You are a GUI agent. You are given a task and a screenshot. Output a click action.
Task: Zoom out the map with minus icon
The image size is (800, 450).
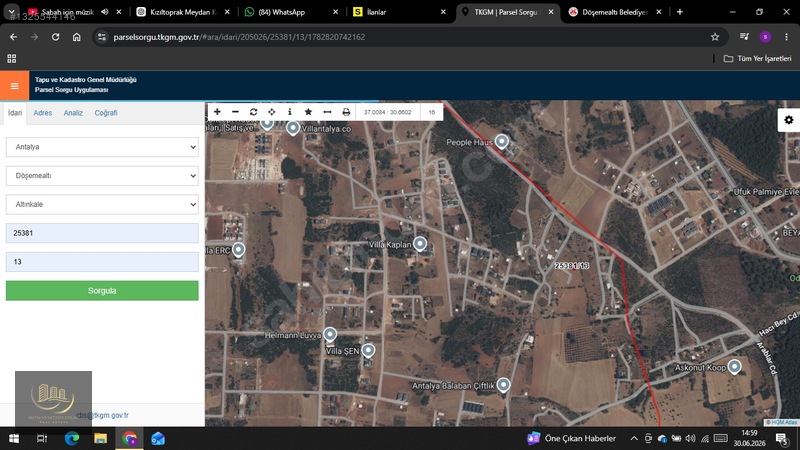[x=235, y=112]
